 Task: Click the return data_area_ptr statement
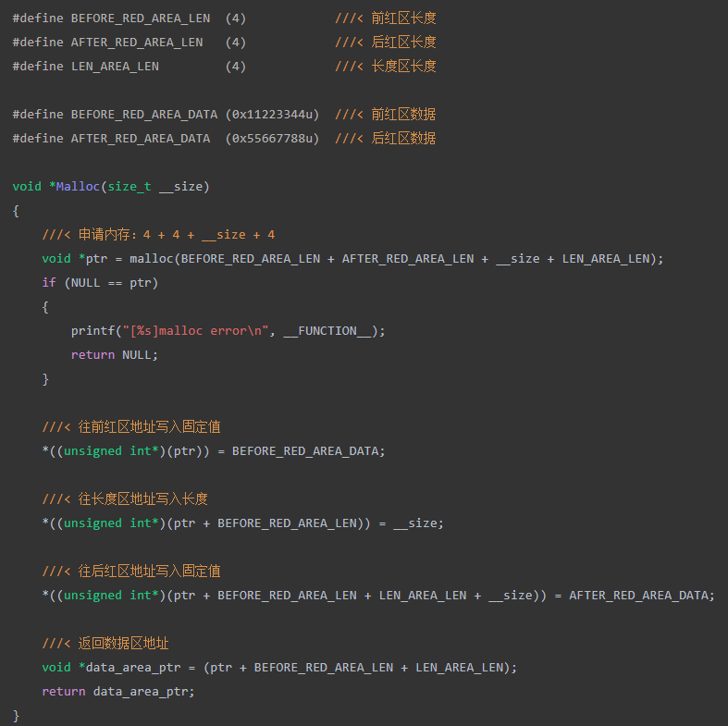(117, 692)
